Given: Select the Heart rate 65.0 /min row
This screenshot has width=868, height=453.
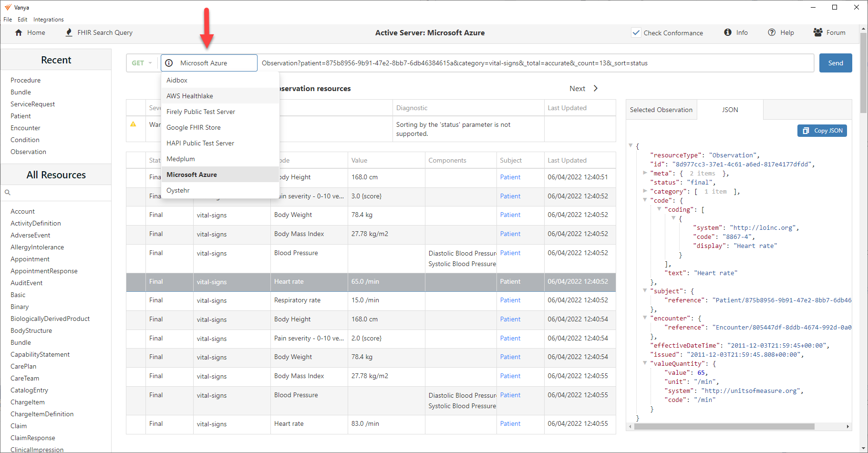Looking at the screenshot, I should (371, 282).
